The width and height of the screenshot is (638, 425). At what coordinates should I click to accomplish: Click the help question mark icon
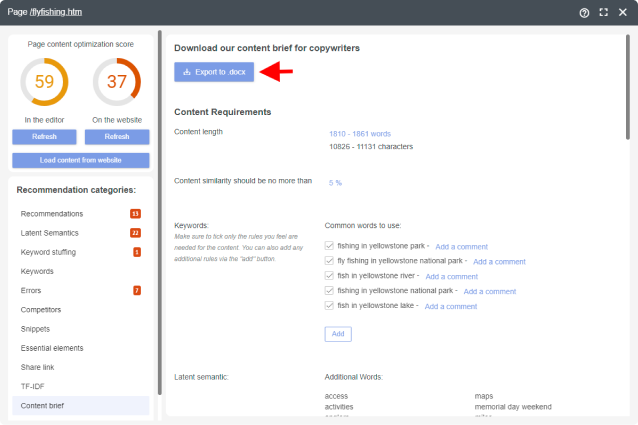point(584,12)
